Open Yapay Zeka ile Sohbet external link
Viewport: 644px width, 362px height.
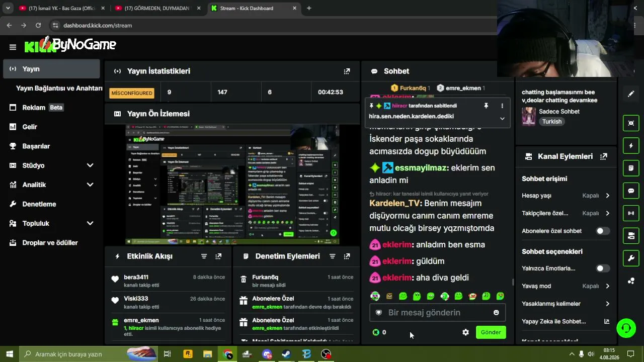606,321
